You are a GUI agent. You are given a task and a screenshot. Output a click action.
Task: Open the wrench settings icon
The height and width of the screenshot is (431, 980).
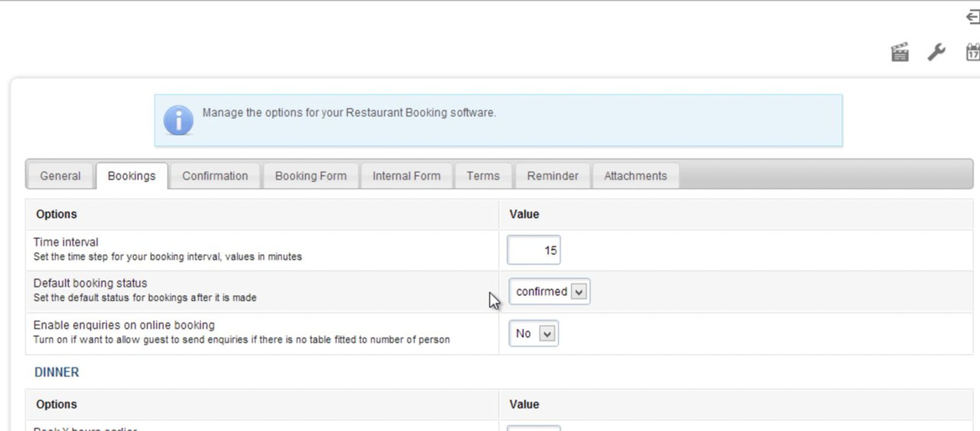[x=936, y=52]
